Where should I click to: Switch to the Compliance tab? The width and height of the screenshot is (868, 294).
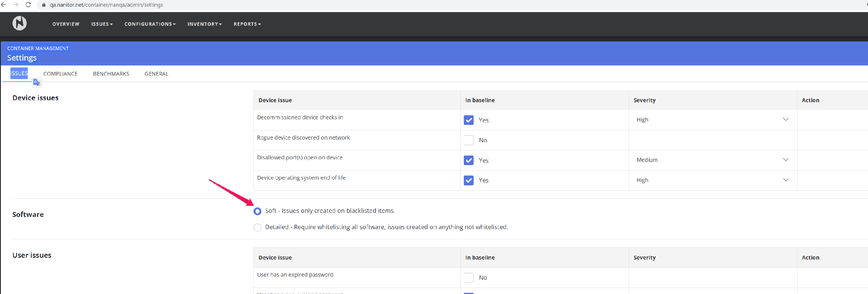coord(60,74)
